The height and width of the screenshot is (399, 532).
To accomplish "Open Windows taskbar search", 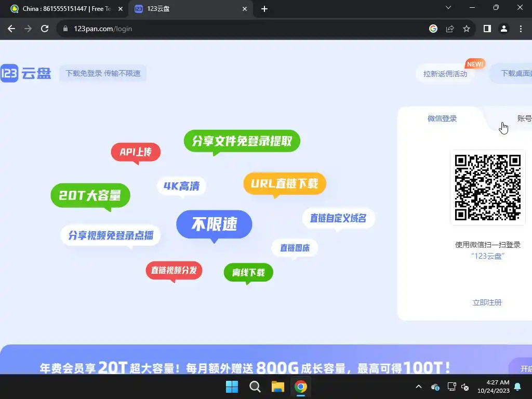I will [255, 387].
